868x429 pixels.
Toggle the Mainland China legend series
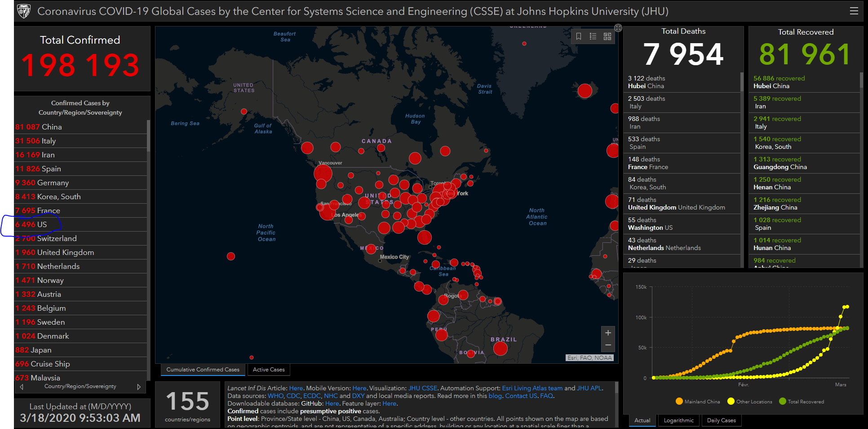pos(698,402)
